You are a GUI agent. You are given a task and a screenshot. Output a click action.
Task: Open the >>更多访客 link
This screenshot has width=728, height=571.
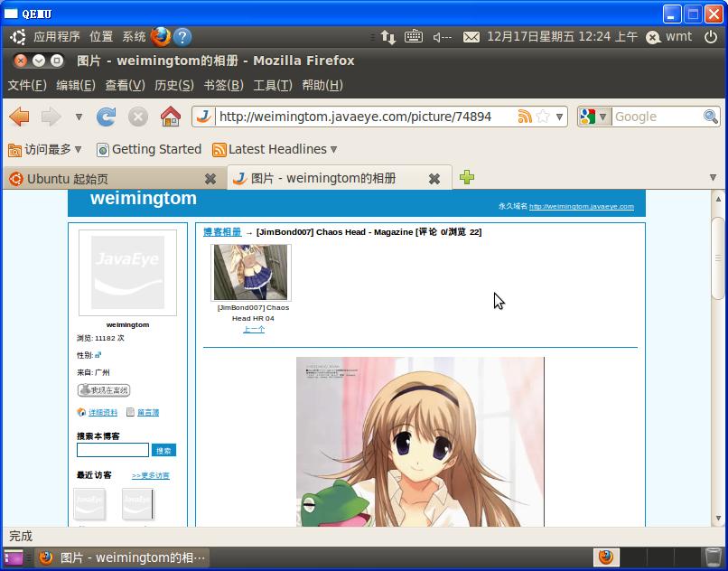(x=151, y=475)
